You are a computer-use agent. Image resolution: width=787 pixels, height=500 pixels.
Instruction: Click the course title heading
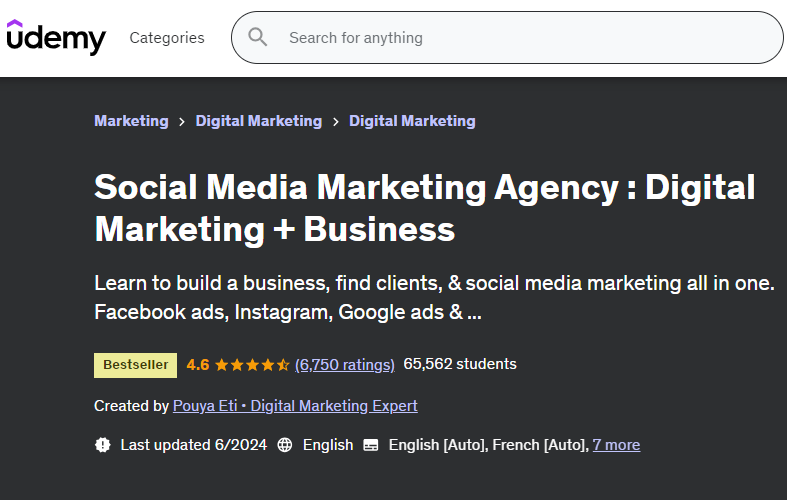[x=425, y=208]
